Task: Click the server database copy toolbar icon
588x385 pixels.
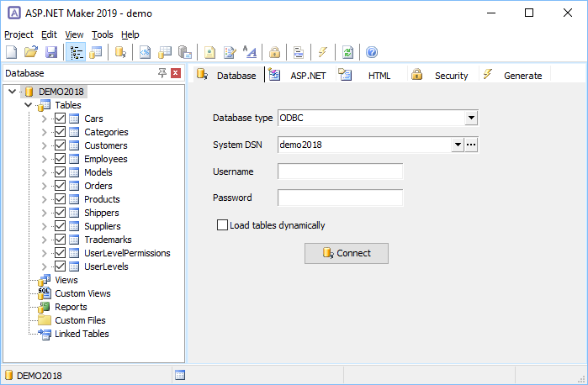Action: (x=185, y=52)
